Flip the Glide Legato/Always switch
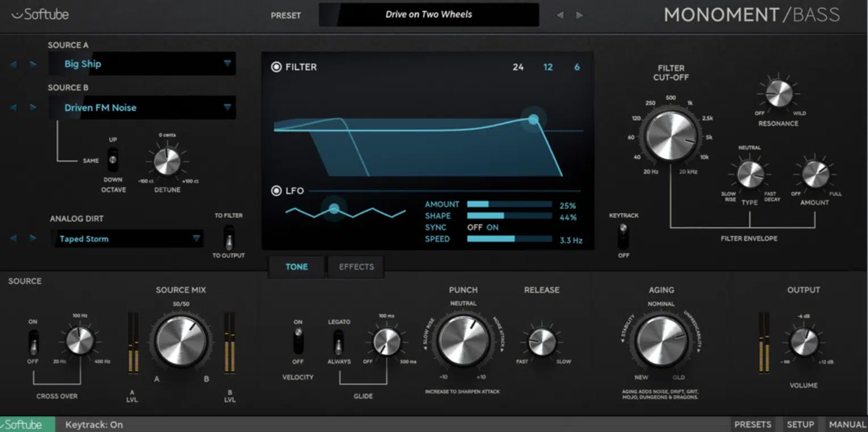868x432 pixels. point(339,342)
